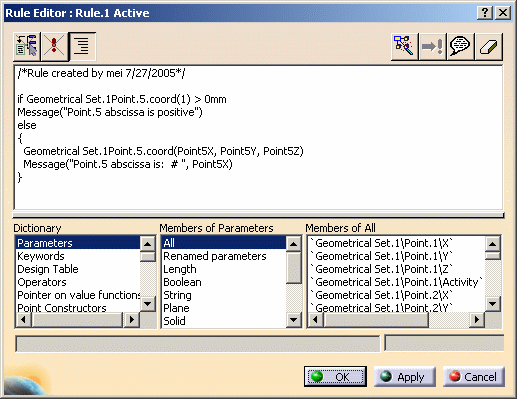Click the wizard wand link icon
Screen dimensions: 517x399
click(x=404, y=46)
